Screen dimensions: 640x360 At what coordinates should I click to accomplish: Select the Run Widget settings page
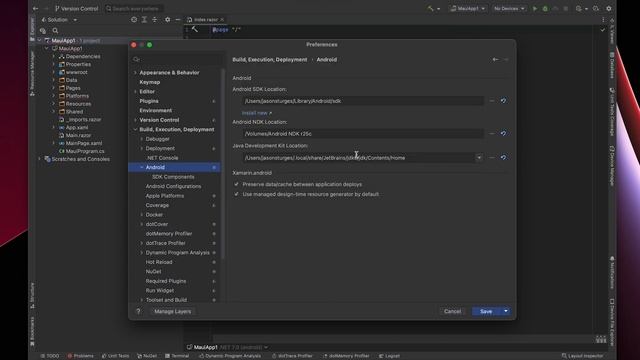click(x=160, y=291)
